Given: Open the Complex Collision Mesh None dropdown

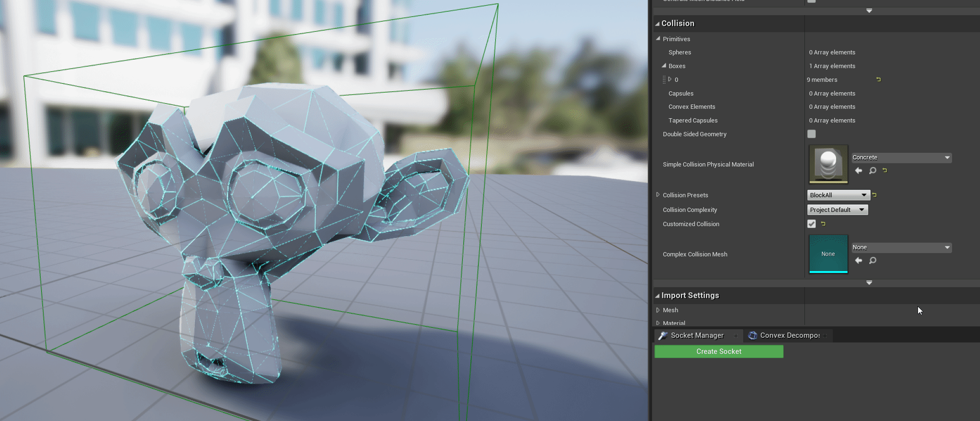Looking at the screenshot, I should (901, 247).
